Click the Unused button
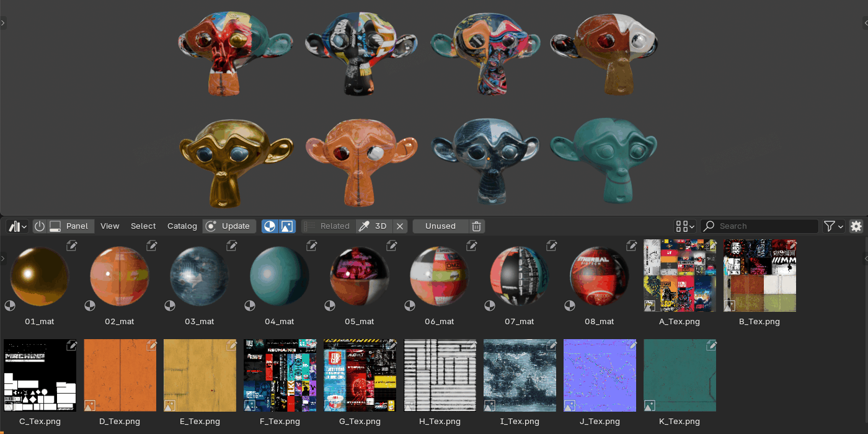868x434 pixels. (440, 226)
